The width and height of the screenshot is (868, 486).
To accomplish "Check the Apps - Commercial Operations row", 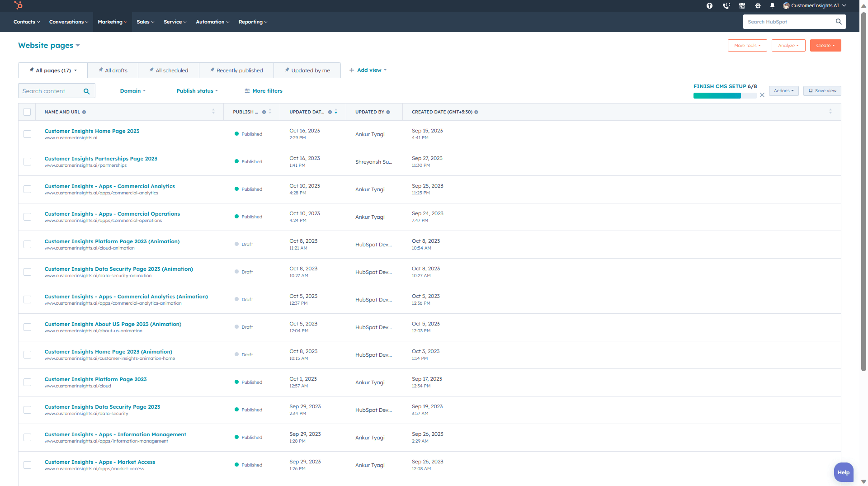I will 27,217.
